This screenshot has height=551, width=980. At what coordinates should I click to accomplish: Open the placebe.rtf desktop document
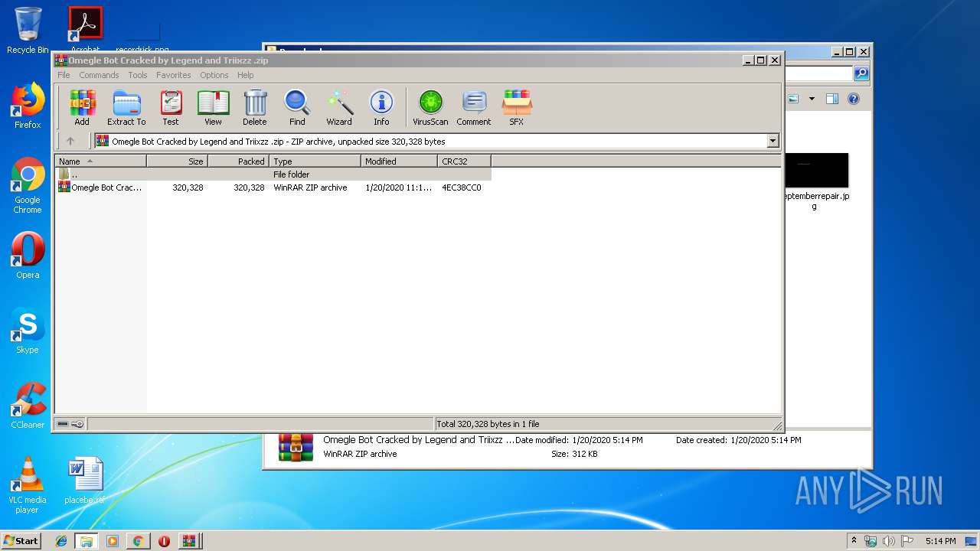coord(85,481)
